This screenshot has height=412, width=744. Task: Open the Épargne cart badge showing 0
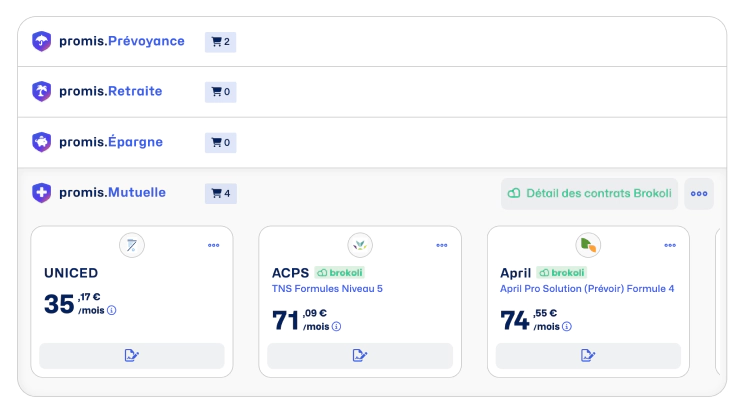pyautogui.click(x=221, y=142)
